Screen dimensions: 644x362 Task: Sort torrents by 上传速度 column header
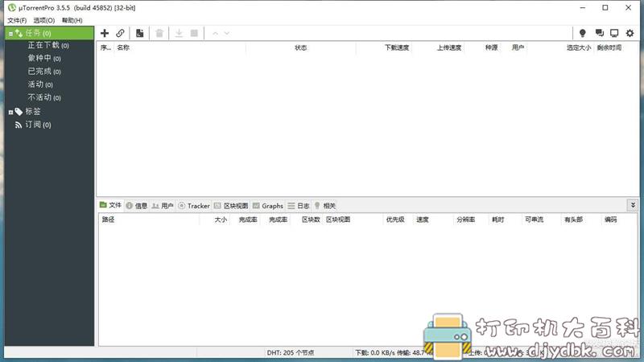(449, 47)
